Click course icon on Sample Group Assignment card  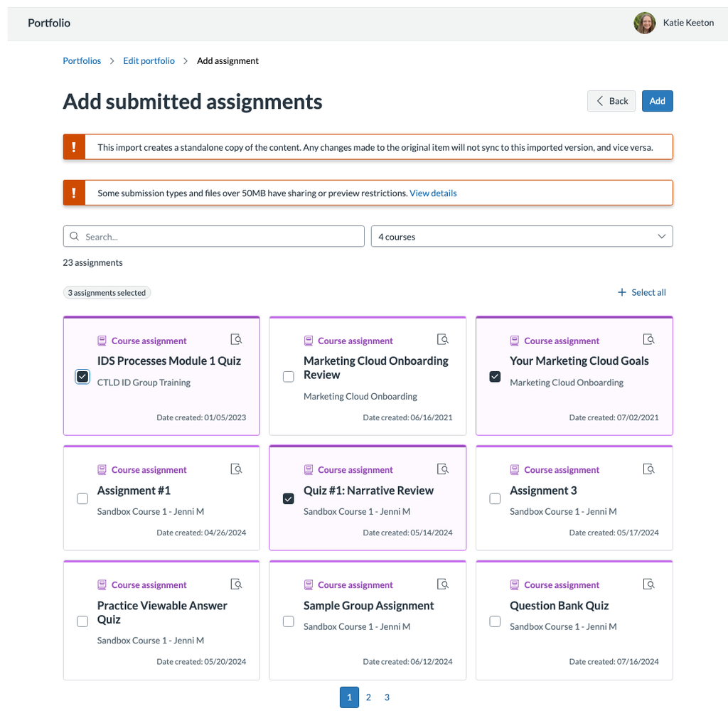click(309, 585)
